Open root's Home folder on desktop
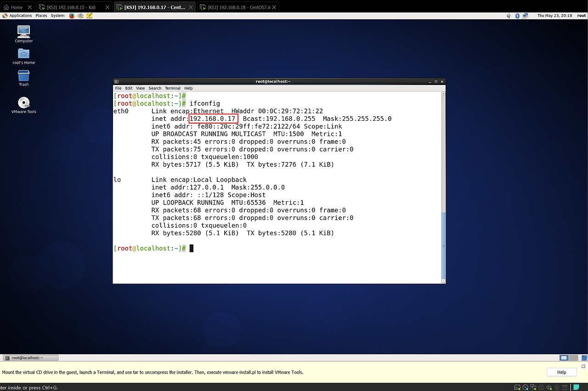The height and width of the screenshot is (391, 588). tap(24, 54)
